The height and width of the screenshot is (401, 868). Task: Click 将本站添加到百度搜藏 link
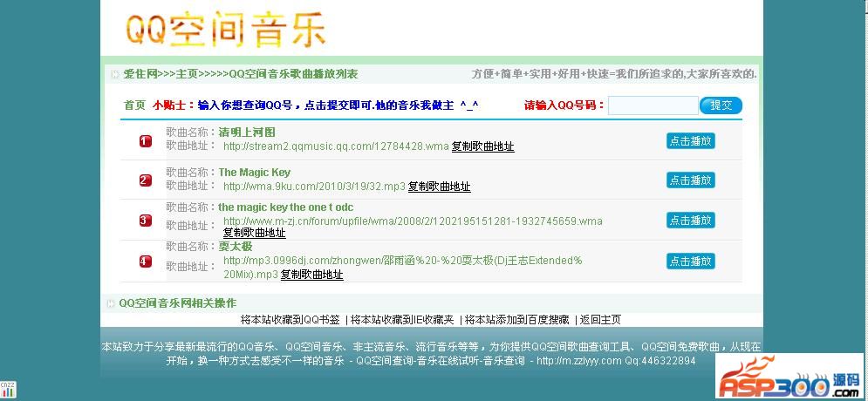tap(517, 320)
